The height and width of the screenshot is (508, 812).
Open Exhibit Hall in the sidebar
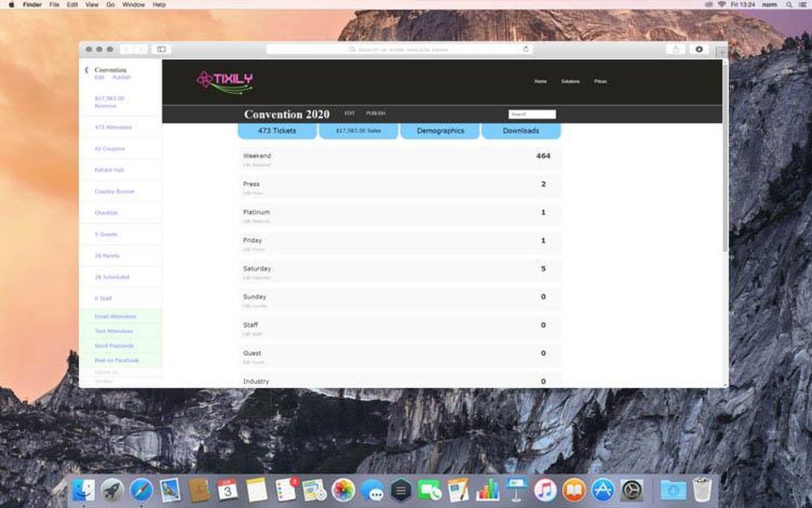pos(109,170)
